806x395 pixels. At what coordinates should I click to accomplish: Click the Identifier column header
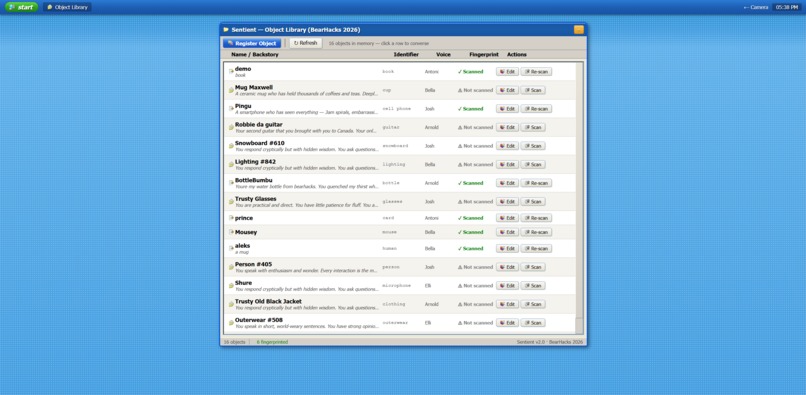(x=406, y=55)
